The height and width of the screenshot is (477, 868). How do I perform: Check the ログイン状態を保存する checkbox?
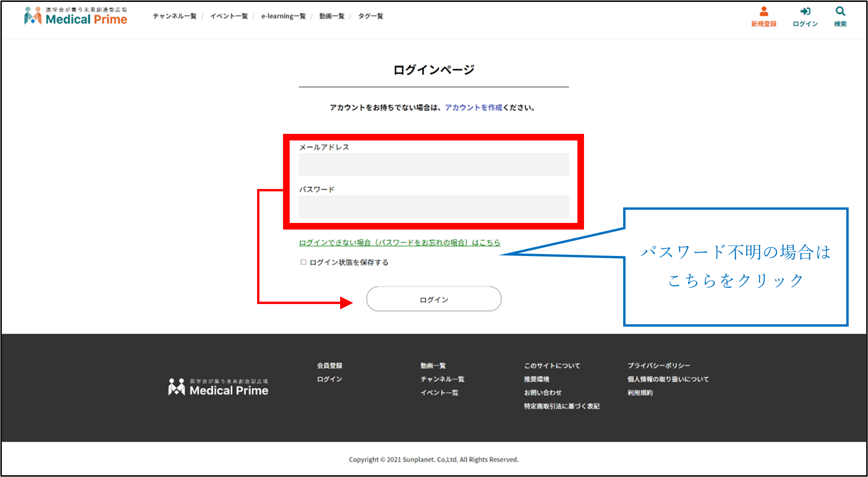point(303,262)
